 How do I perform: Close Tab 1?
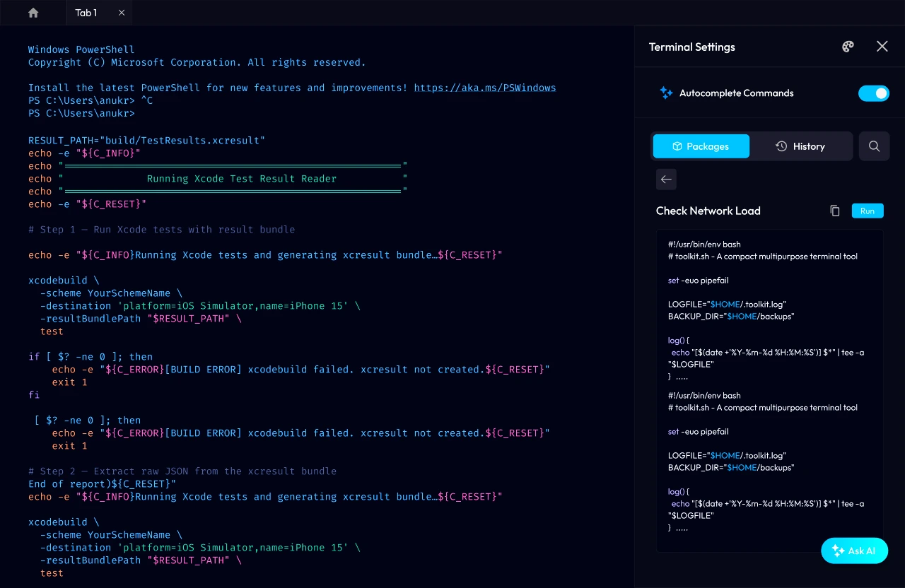(x=122, y=13)
